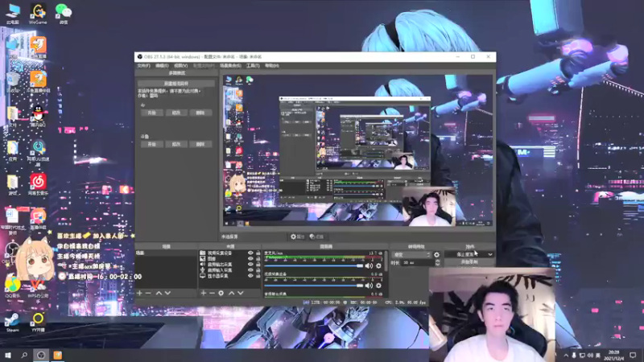Remove the selected source with the minus icon
This screenshot has width=644, height=362.
(x=212, y=293)
